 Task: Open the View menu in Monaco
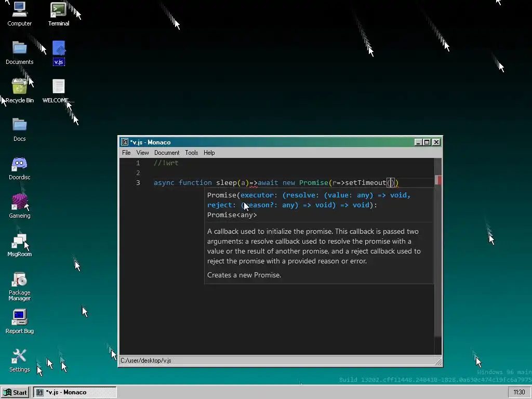pyautogui.click(x=142, y=153)
